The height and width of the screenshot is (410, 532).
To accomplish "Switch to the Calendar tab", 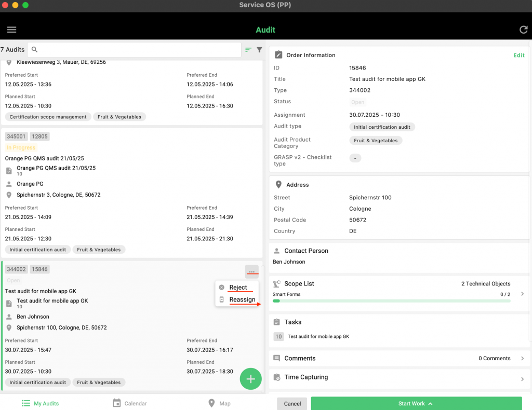I will (x=130, y=403).
